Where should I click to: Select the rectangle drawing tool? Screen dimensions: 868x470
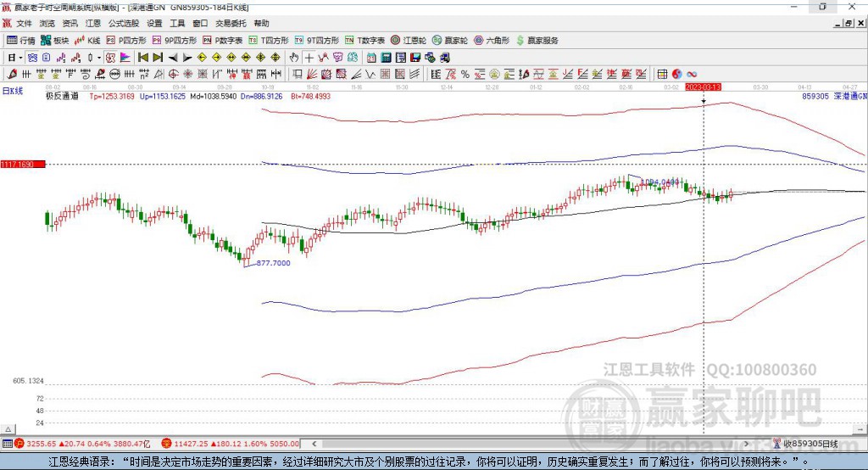point(297,74)
